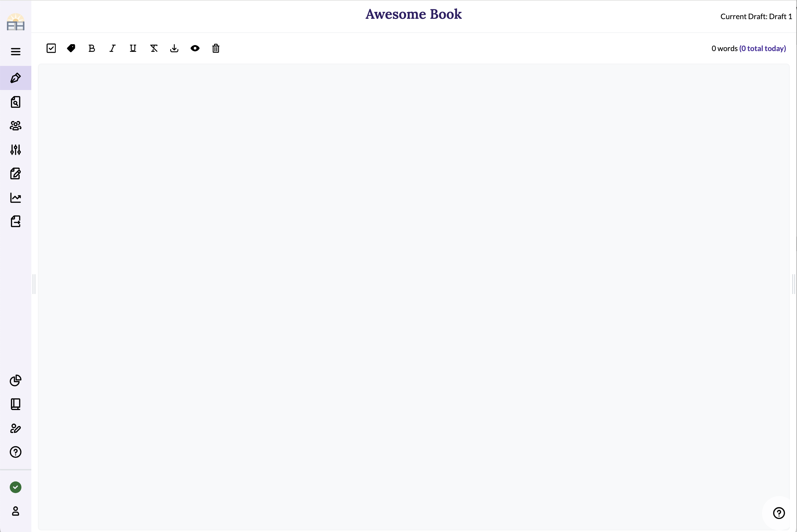Click the right panel resize handle
The height and width of the screenshot is (532, 797).
[794, 284]
